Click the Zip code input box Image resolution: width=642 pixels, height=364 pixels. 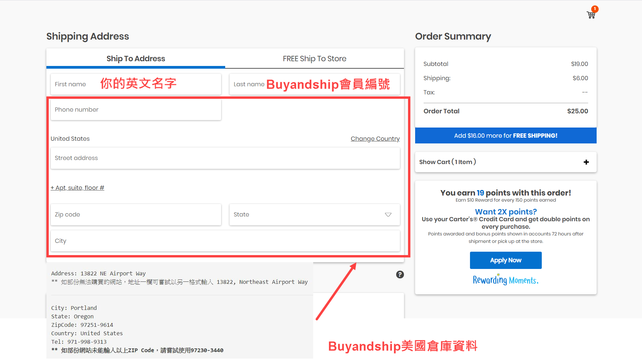click(136, 214)
